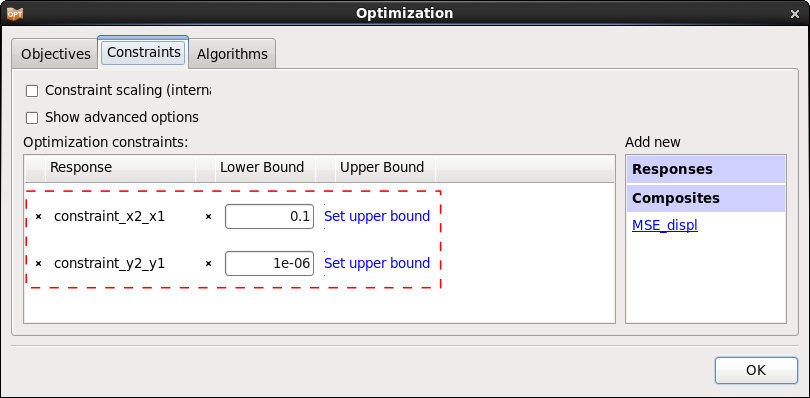The image size is (810, 398).
Task: Switch to the Objectives tab
Action: click(55, 54)
